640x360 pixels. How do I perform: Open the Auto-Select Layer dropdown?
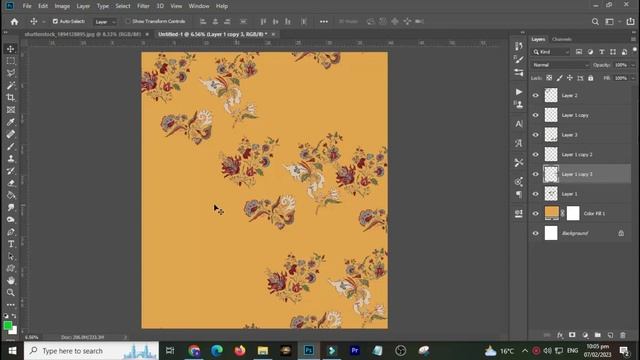[x=105, y=22]
